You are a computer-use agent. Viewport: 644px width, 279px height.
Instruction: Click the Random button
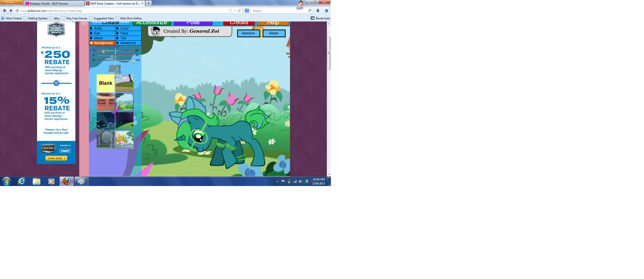click(248, 33)
